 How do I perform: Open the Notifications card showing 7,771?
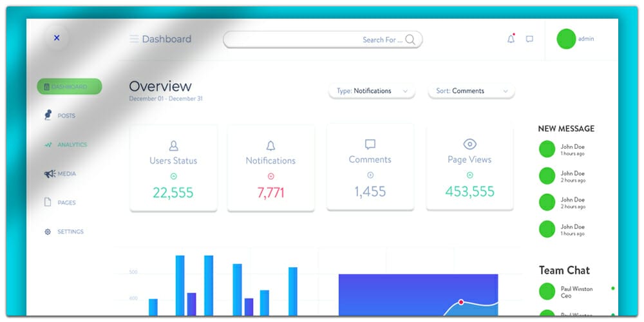tap(270, 168)
